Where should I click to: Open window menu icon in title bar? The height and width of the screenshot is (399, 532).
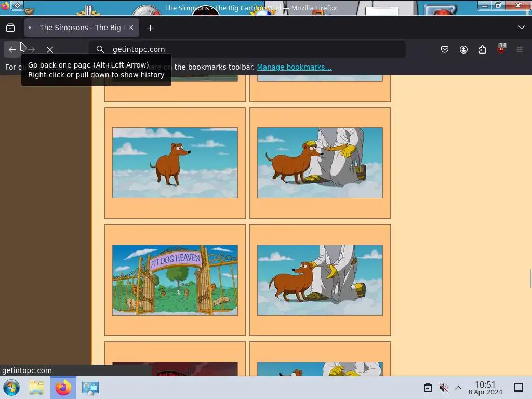(x=5, y=5)
